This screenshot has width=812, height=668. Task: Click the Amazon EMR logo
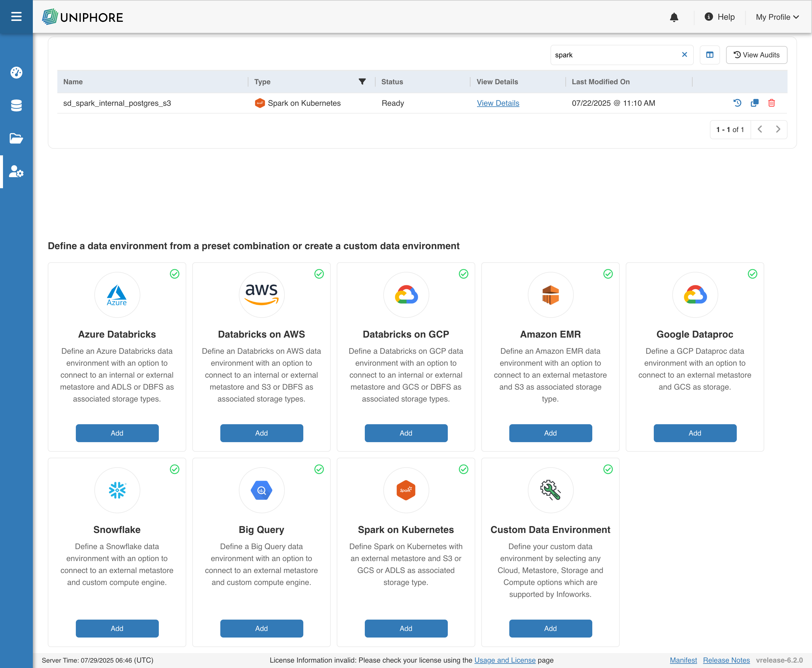coord(550,295)
